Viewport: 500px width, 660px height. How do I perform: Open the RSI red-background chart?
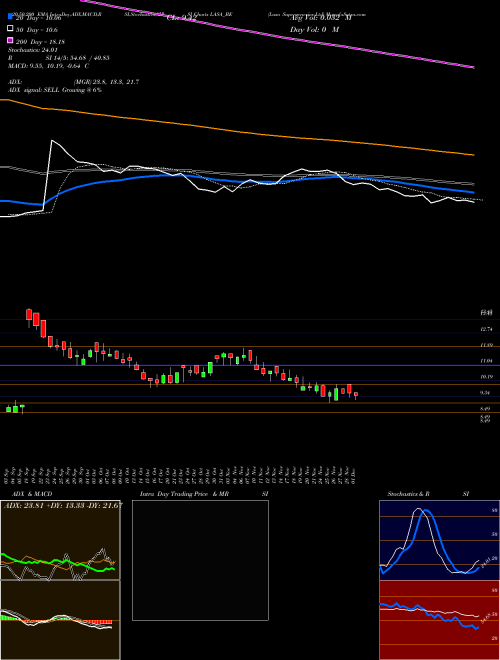[439, 620]
